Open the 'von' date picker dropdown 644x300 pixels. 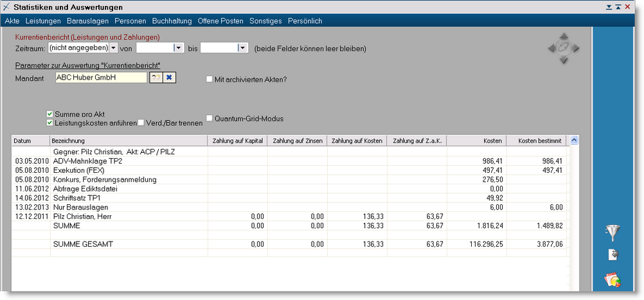179,48
